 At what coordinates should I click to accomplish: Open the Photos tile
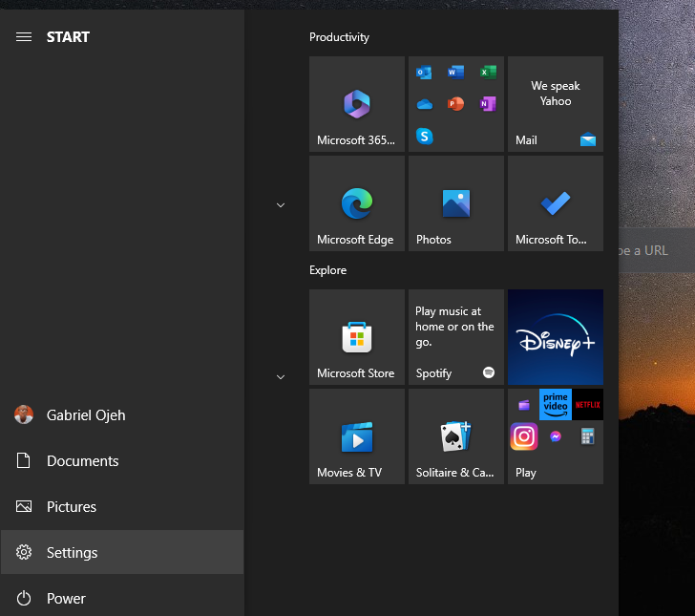point(456,203)
